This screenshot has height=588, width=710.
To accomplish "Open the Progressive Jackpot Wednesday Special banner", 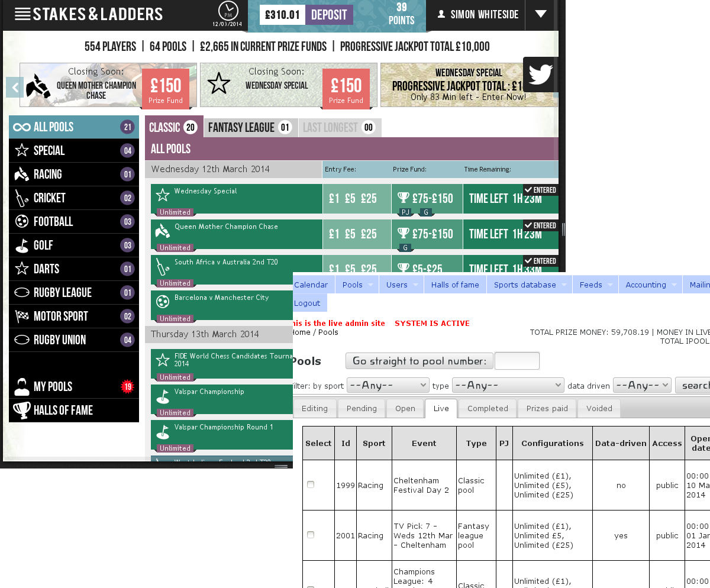I will [x=469, y=85].
